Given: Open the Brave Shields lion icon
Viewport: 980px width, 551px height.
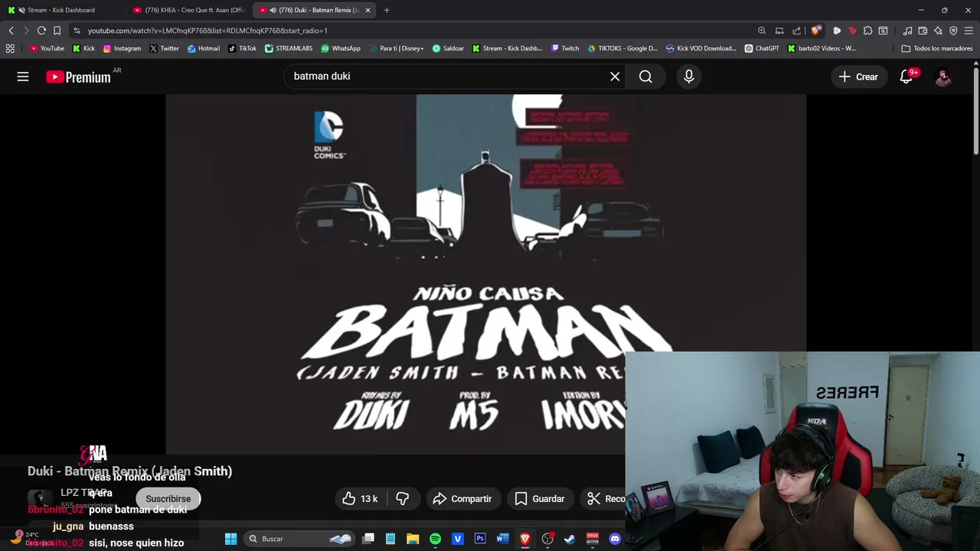Looking at the screenshot, I should (816, 31).
